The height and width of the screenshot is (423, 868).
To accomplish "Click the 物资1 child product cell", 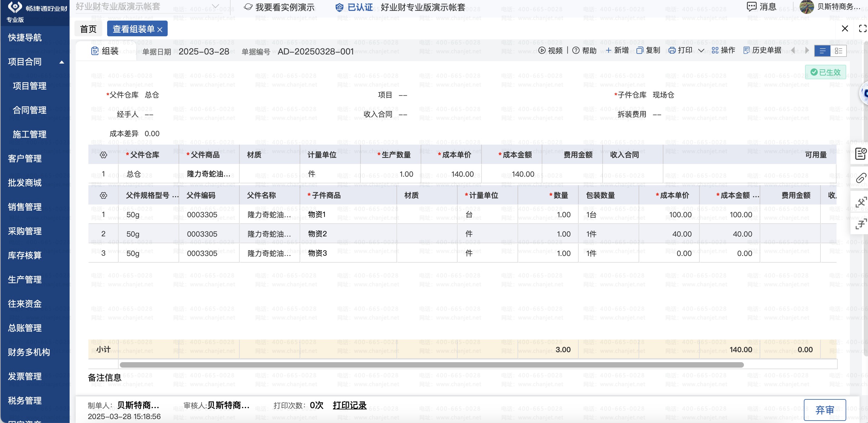I will tap(348, 215).
